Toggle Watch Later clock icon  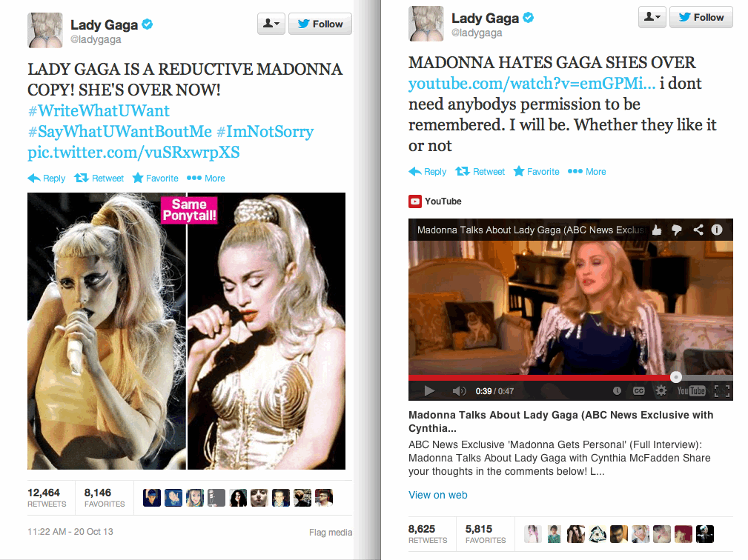point(617,391)
